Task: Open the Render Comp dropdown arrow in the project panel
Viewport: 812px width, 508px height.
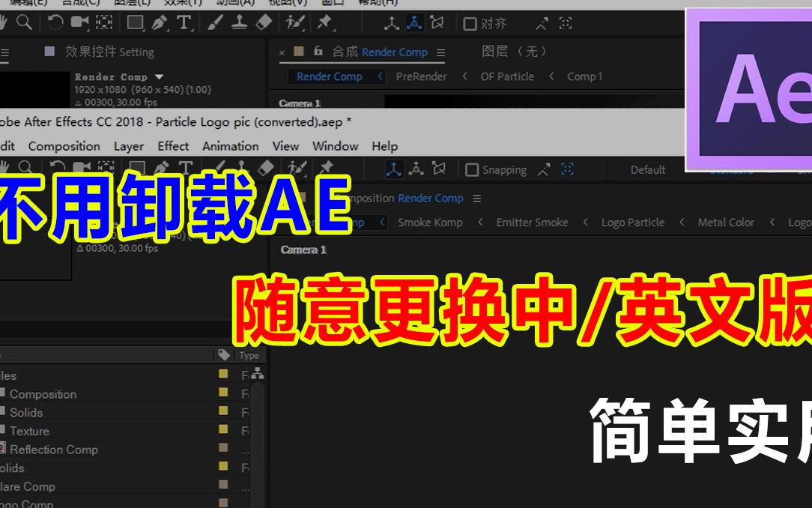Action: [159, 76]
